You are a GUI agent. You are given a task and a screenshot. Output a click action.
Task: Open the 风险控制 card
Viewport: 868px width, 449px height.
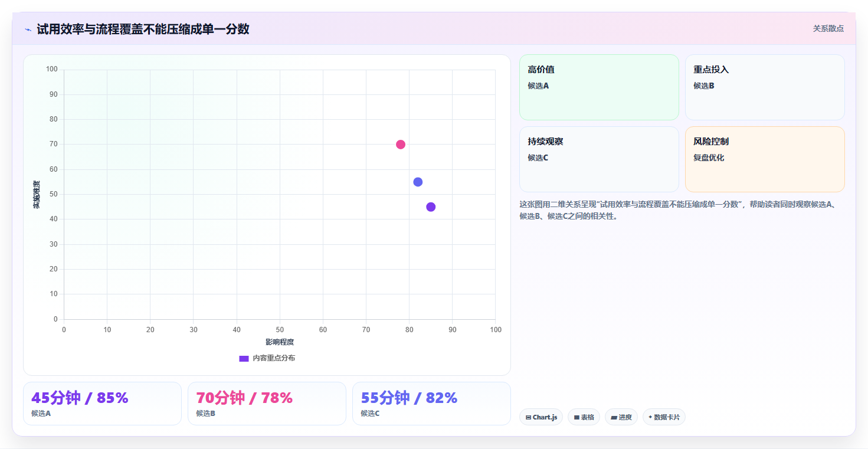765,159
